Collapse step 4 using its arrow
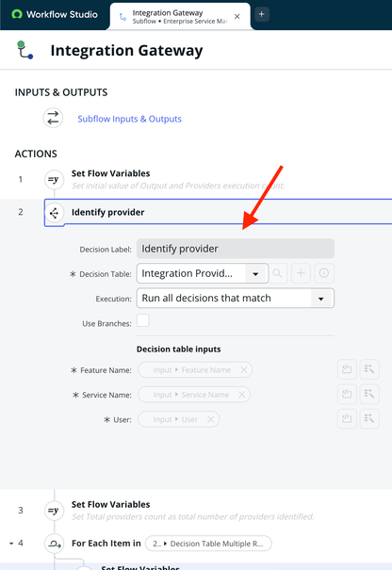Screen dimensions: 392x570 tap(11, 544)
